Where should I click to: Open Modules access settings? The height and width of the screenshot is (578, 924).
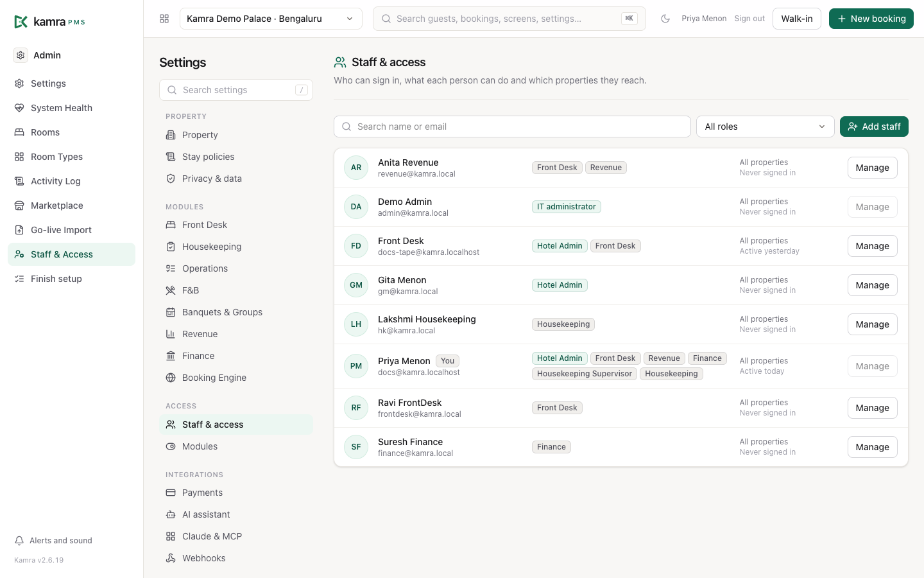click(x=236, y=446)
